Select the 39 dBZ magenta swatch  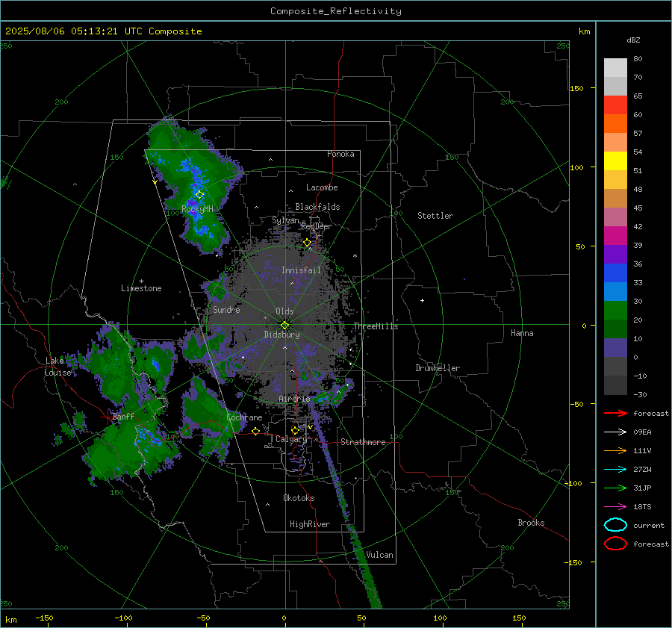coord(615,236)
